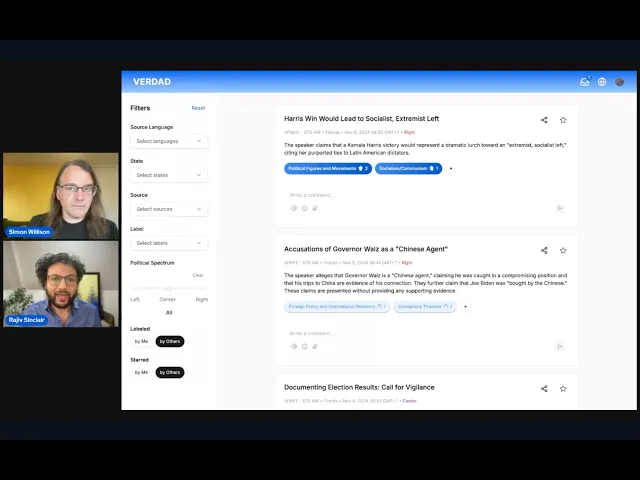Select Rajiv Sinclair video tile
Viewport: 640px width, 480px height.
click(61, 284)
